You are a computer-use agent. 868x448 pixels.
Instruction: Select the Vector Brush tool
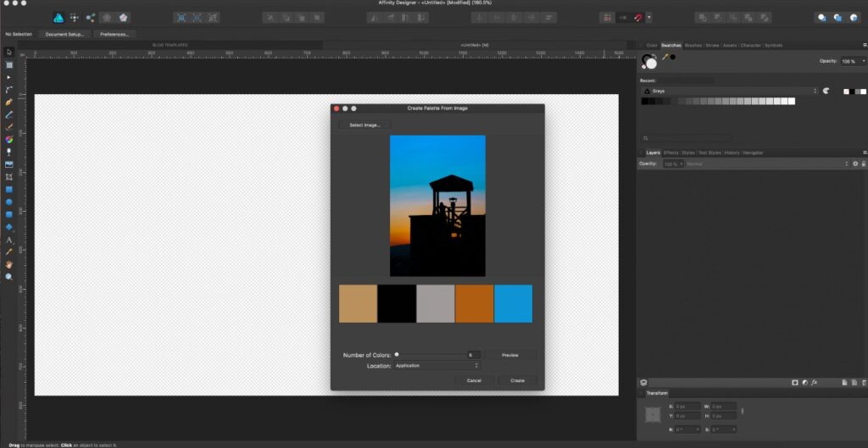8,127
